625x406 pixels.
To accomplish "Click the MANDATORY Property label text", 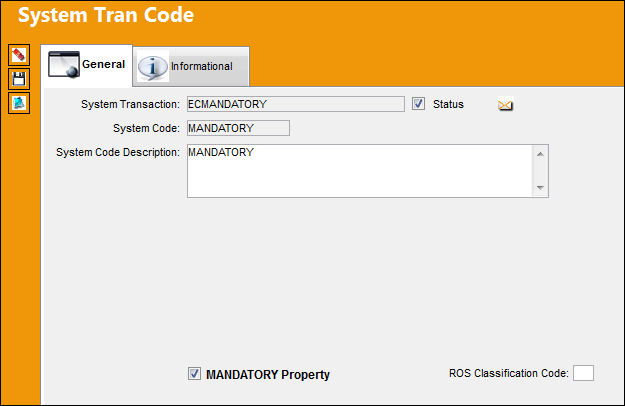I will [268, 375].
